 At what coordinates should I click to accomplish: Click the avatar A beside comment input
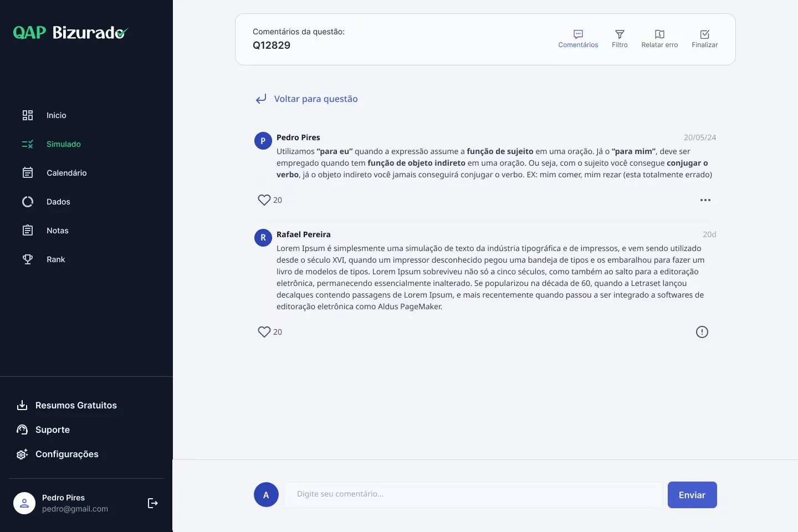point(266,495)
